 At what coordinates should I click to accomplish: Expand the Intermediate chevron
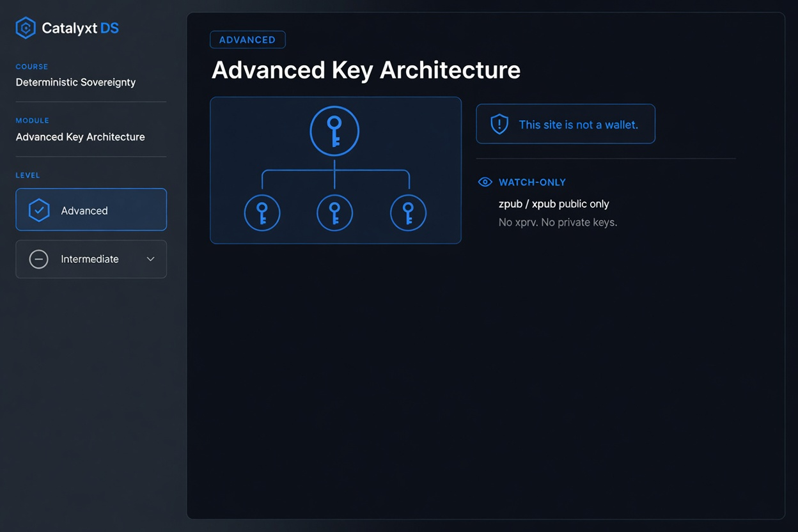coord(151,259)
